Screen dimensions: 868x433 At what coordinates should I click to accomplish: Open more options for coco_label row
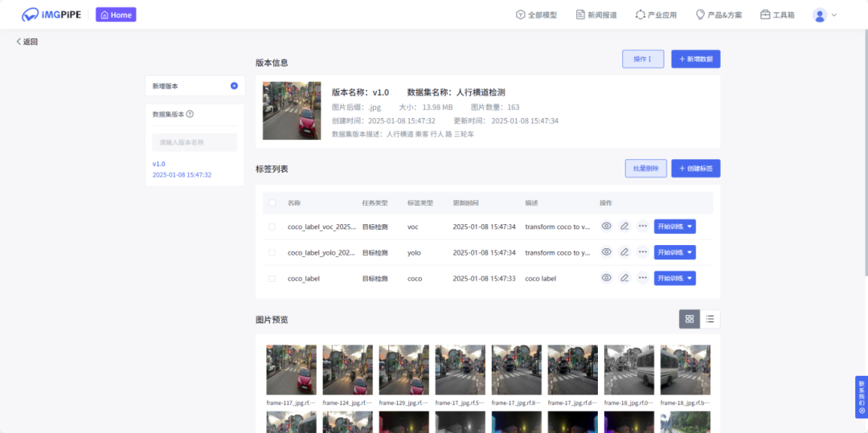point(642,278)
